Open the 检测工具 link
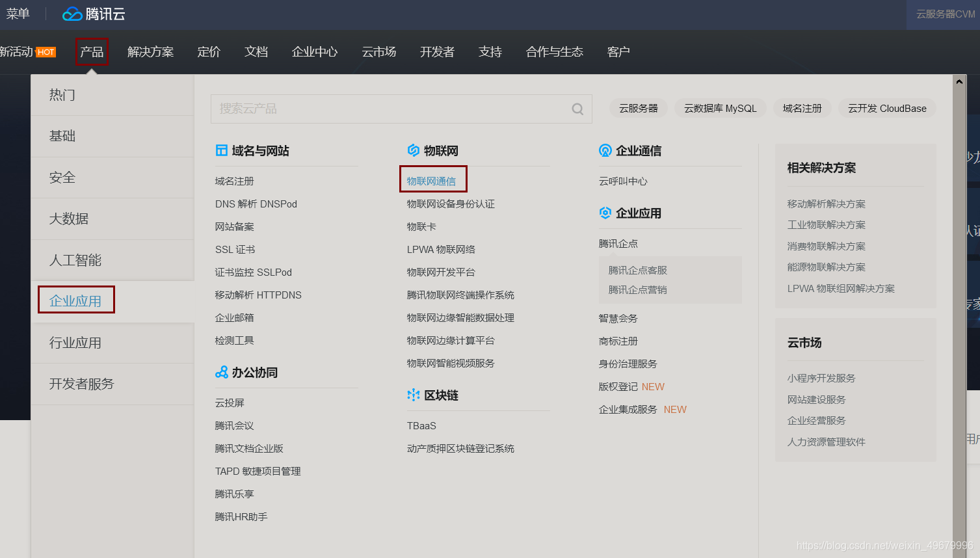 coord(235,340)
